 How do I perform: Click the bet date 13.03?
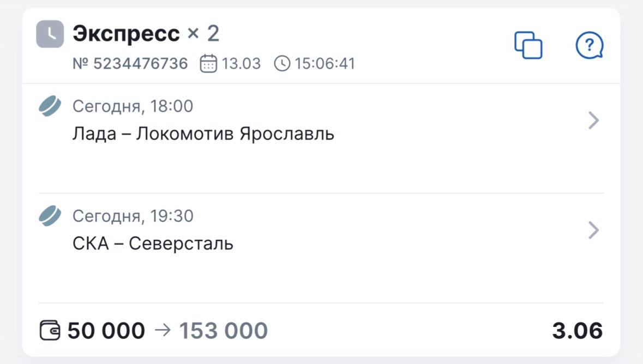click(x=241, y=64)
